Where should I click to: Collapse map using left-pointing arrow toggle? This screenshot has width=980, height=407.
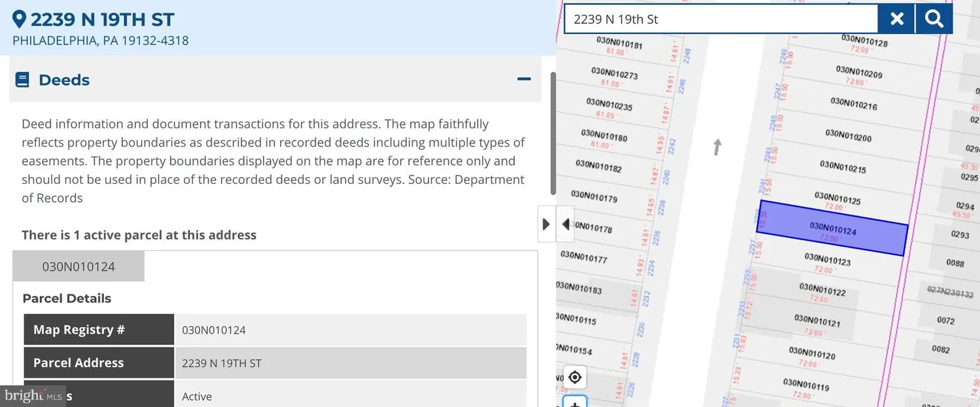(566, 224)
